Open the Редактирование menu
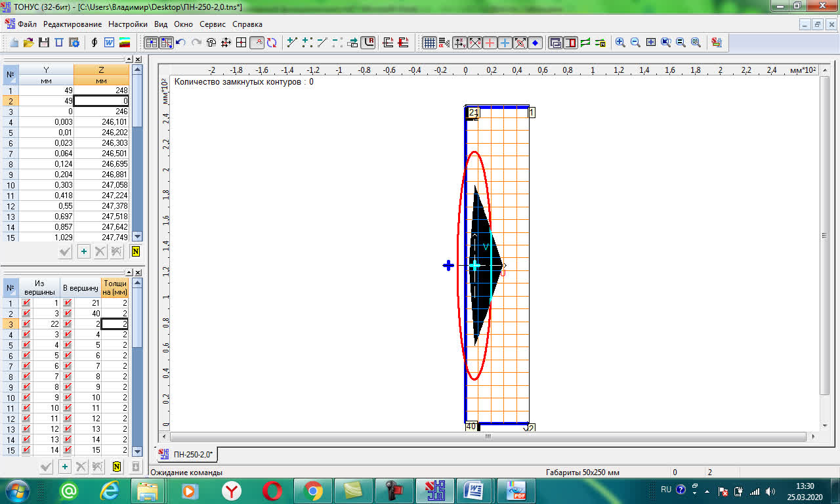The width and height of the screenshot is (840, 504). (73, 24)
